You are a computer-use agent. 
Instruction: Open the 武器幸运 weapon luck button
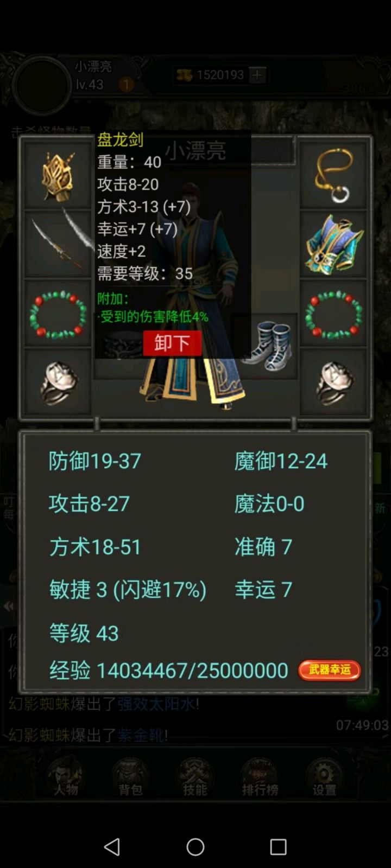click(x=330, y=671)
